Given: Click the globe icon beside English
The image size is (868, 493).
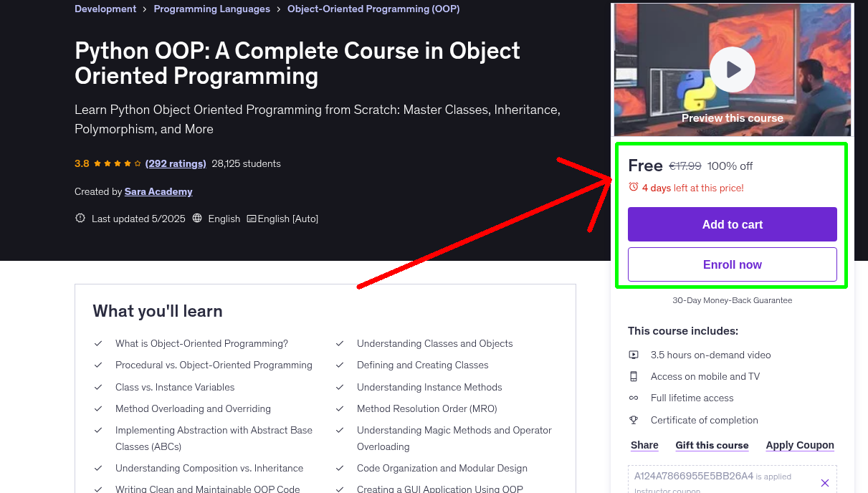Looking at the screenshot, I should (x=197, y=219).
